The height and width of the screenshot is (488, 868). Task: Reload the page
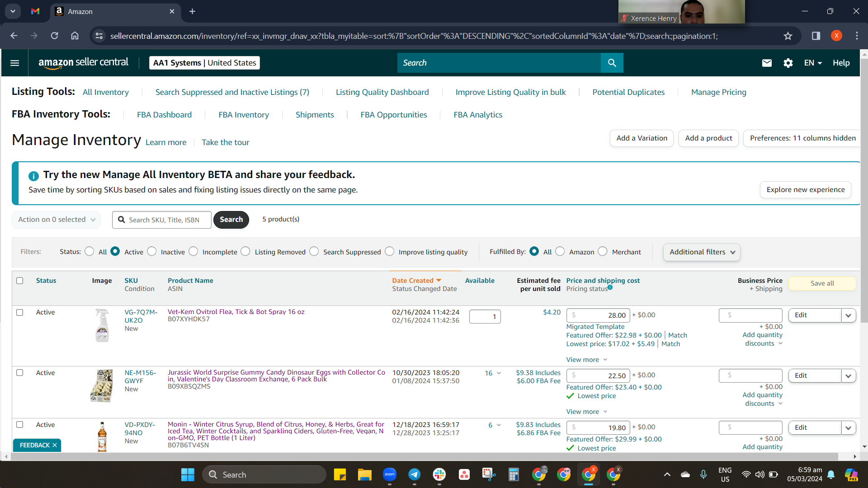tap(54, 36)
